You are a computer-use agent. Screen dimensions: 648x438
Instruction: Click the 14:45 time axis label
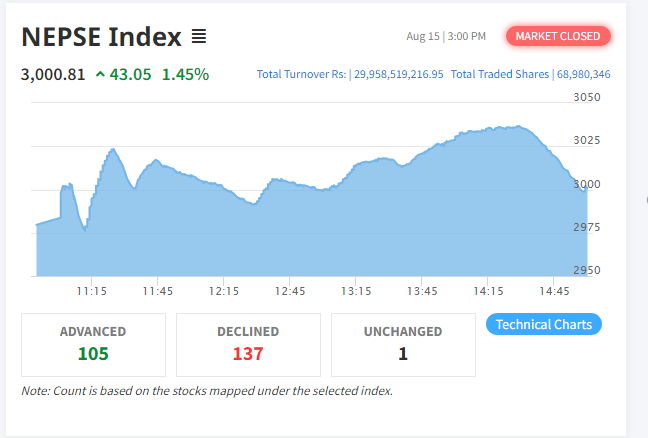point(554,291)
